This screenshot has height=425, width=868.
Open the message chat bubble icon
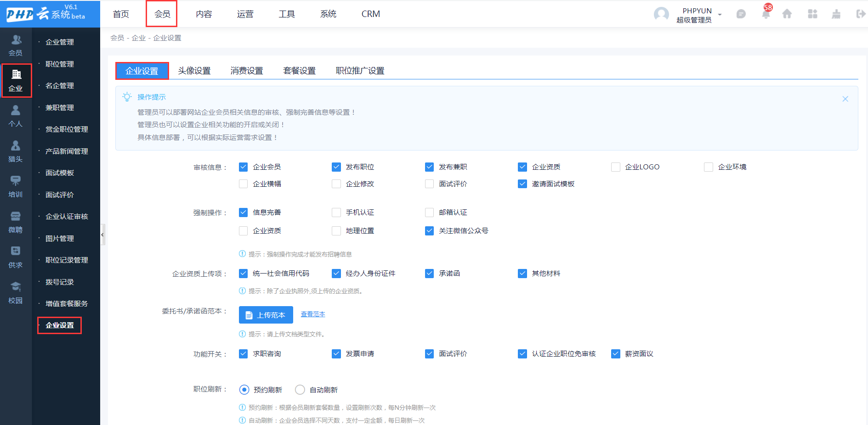point(741,14)
